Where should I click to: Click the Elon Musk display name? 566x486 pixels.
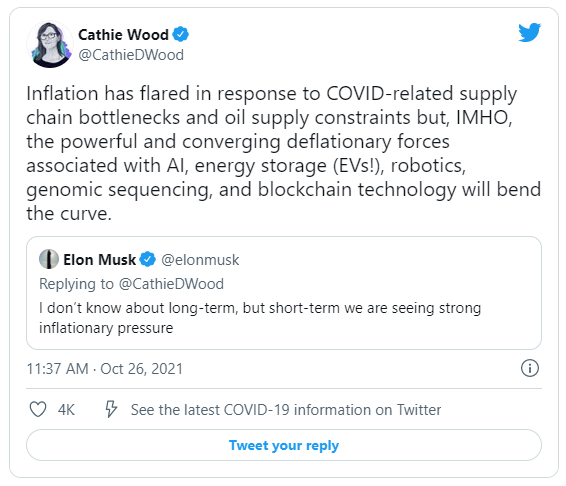click(99, 260)
